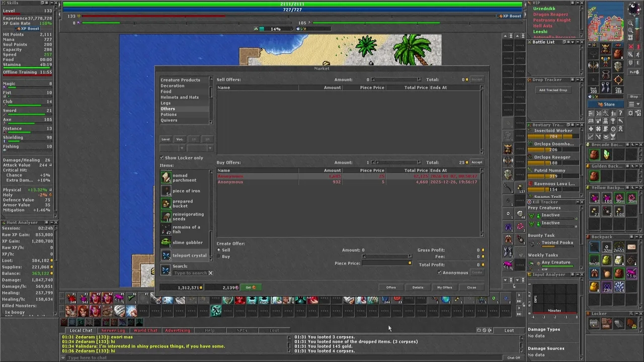Open the bag in Golden Backpack
The height and width of the screenshot is (362, 644).
tap(594, 175)
